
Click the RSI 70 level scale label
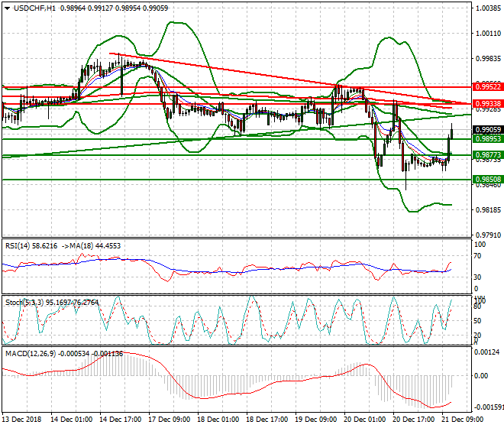479,261
